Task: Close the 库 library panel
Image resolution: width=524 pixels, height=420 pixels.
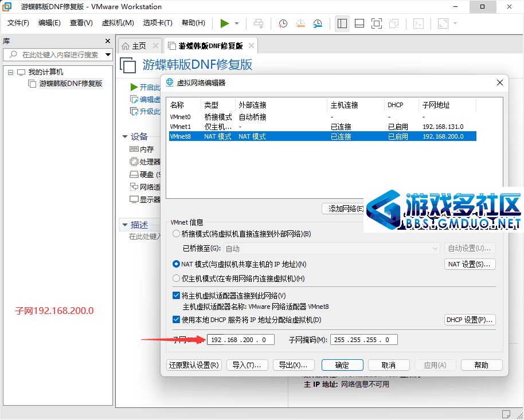Action: coord(108,41)
